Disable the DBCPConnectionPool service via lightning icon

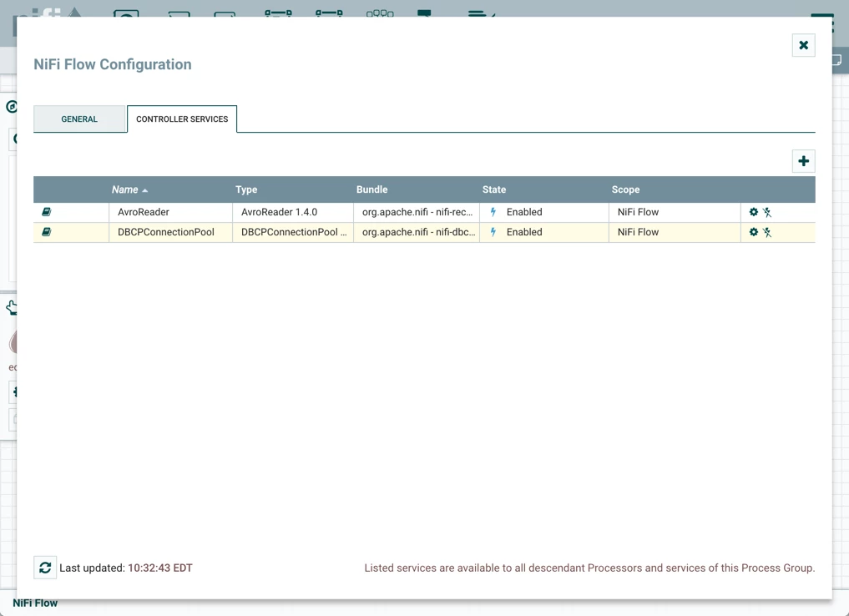(767, 232)
